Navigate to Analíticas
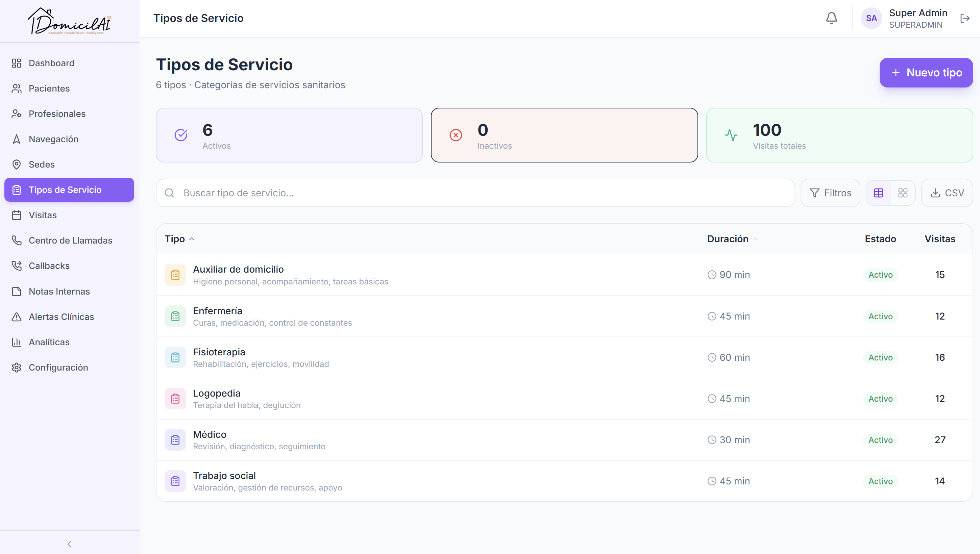The image size is (980, 554). 69,342
